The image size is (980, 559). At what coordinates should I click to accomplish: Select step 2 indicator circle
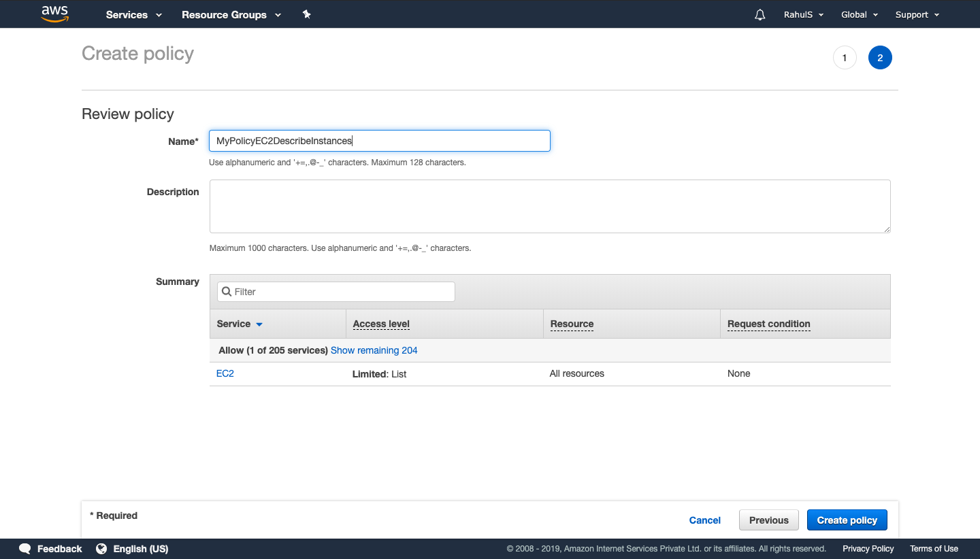[x=880, y=57]
